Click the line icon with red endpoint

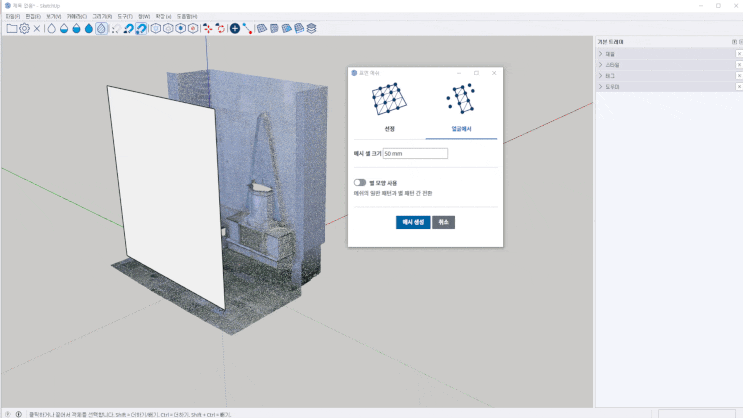pos(247,28)
